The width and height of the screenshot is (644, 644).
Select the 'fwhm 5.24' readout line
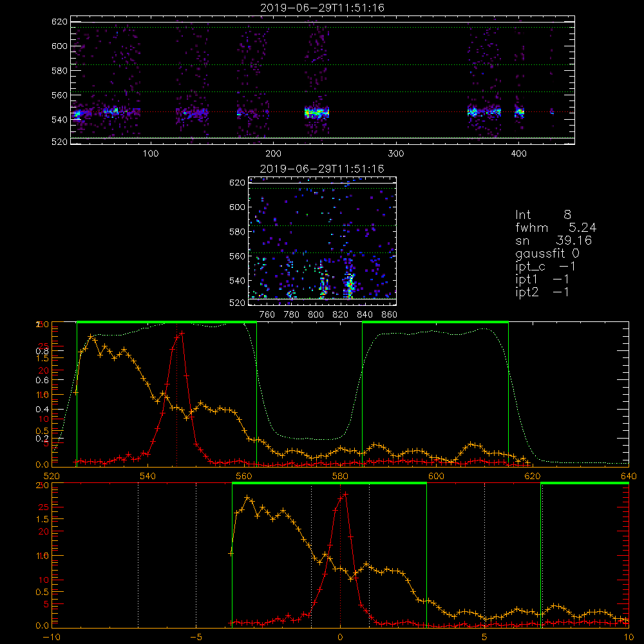[556, 227]
